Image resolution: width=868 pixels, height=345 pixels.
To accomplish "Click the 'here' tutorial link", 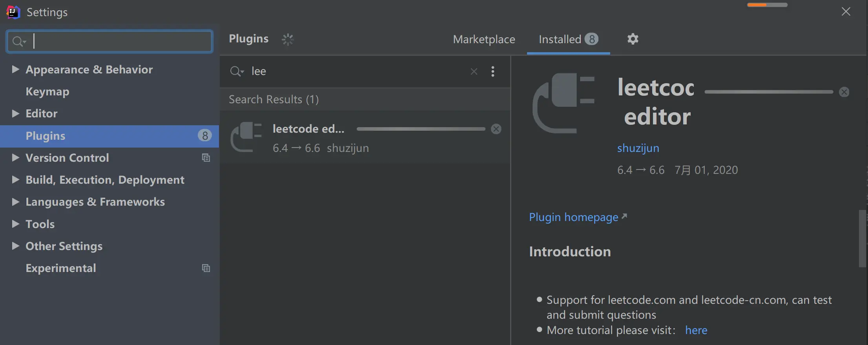I will pos(696,330).
